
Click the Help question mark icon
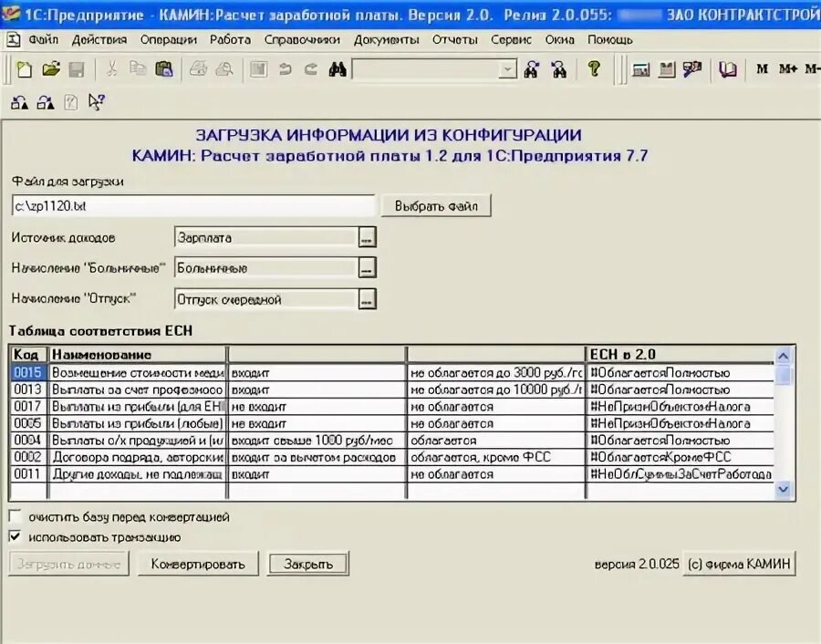click(x=594, y=68)
